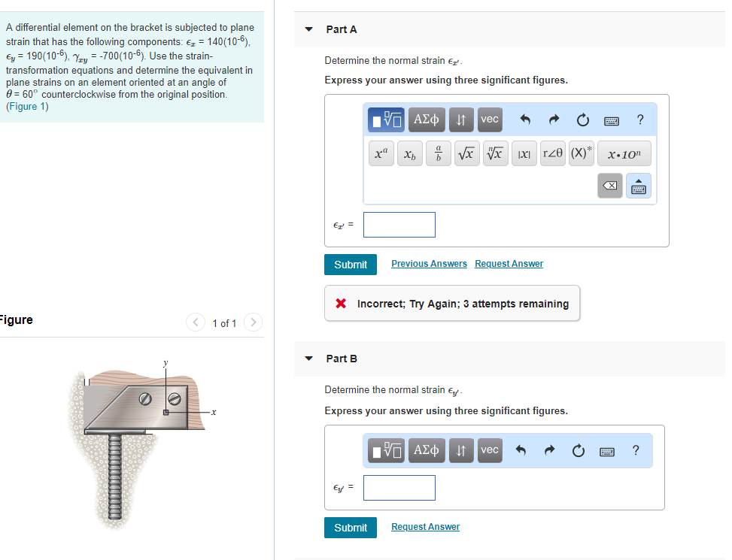
Task: Insert an exponent using the x^a icon
Action: coord(381,153)
